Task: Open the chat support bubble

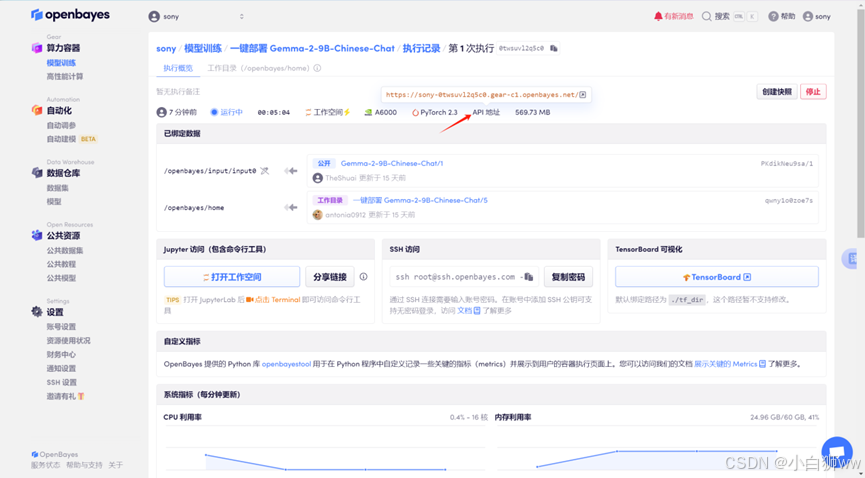Action: pos(837,452)
